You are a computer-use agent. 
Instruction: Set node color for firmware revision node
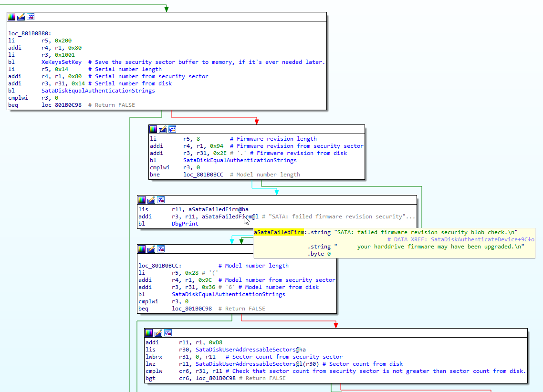[x=153, y=129]
